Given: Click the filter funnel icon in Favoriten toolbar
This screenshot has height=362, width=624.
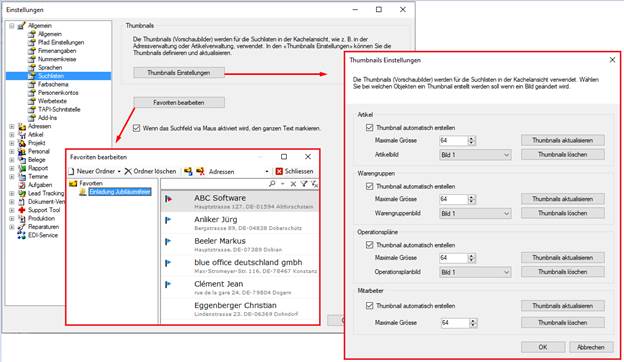Looking at the screenshot, I should click(304, 183).
